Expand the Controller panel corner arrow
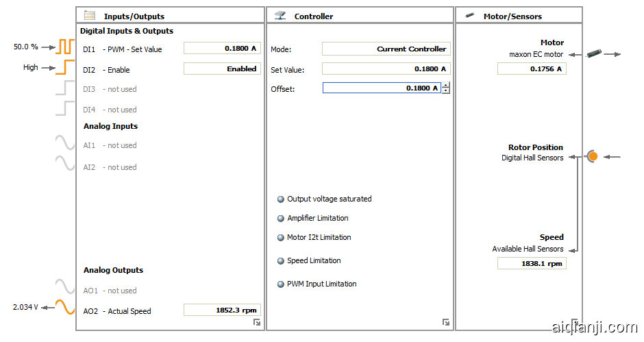 (446, 322)
